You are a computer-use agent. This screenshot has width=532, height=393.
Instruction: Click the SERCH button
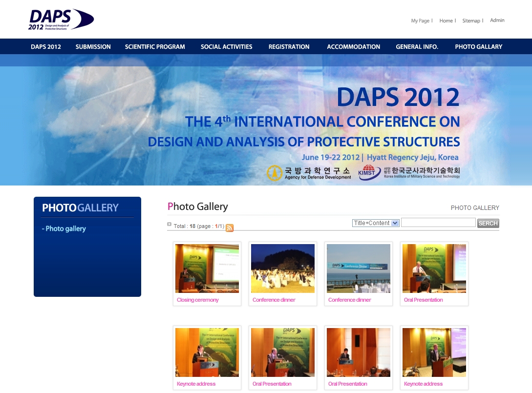tap(488, 223)
